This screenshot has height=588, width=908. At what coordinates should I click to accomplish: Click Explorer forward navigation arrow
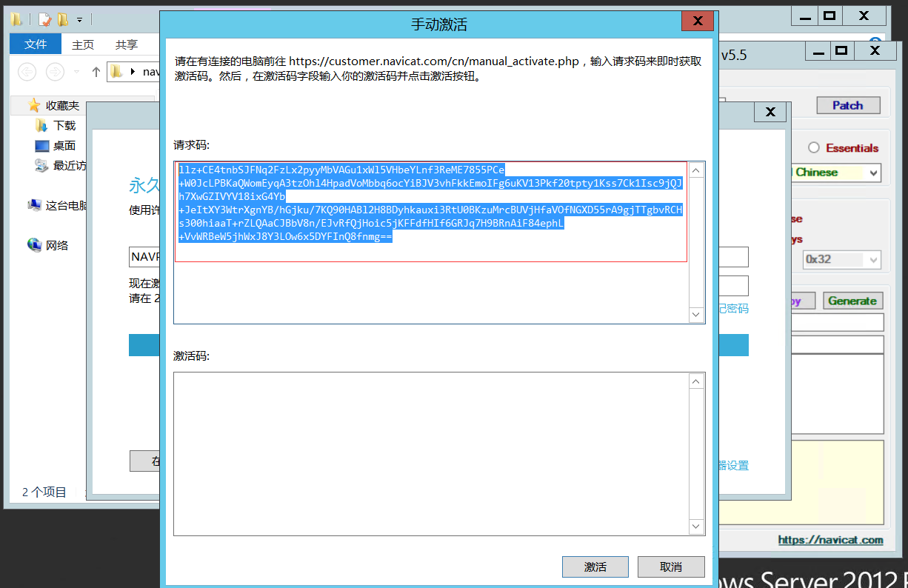click(x=55, y=72)
